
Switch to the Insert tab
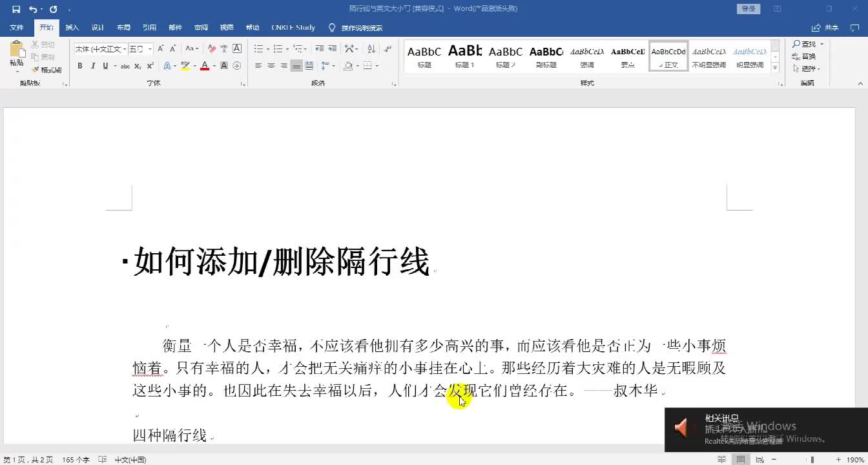tap(72, 28)
